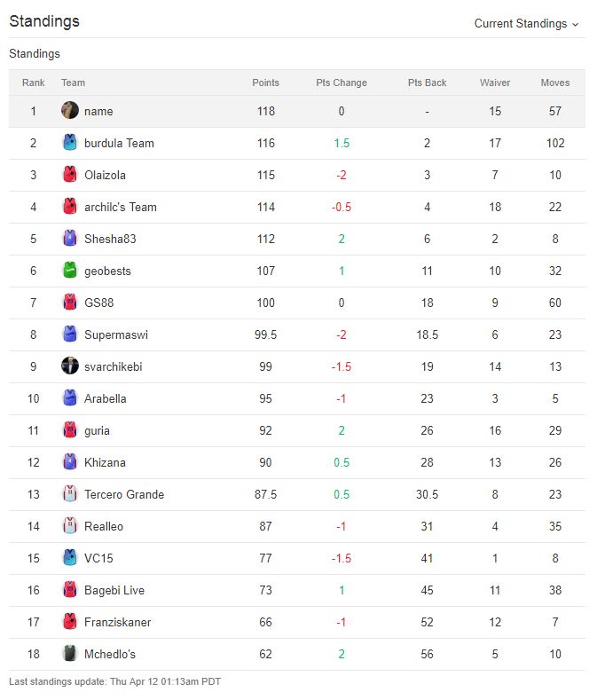Click svarchikebi's profile photo avatar
Viewport: 597px width, 700px height.
click(70, 366)
